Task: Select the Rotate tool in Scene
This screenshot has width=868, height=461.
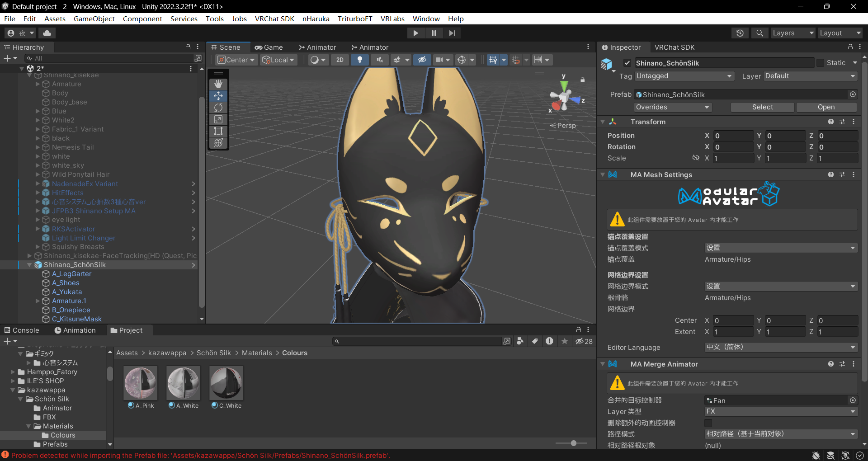Action: [218, 108]
